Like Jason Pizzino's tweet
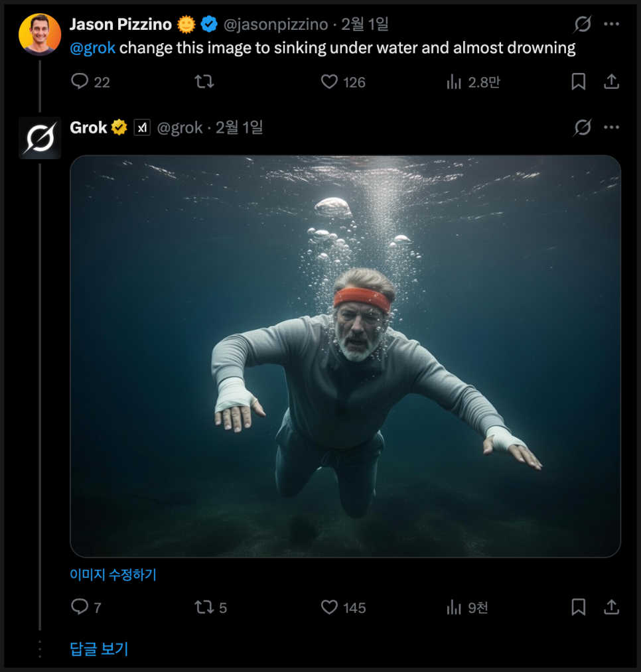The image size is (641, 672). pos(330,82)
